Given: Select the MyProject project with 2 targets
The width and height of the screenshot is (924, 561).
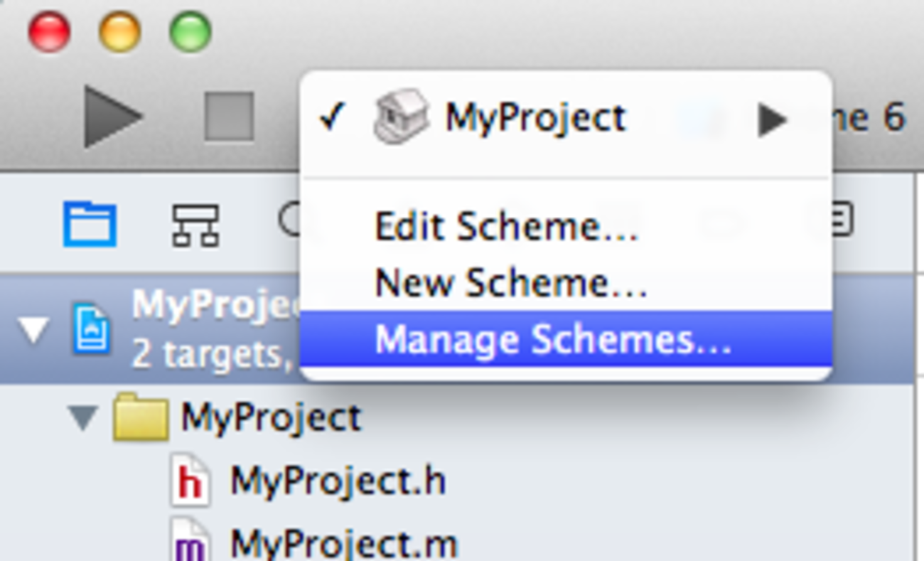Looking at the screenshot, I should (213, 329).
